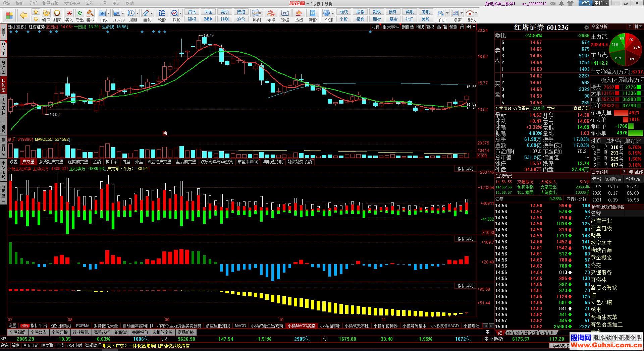Expand the 周期 period dropdown arrow
The image size is (644, 351).
pyautogui.click(x=138, y=13)
